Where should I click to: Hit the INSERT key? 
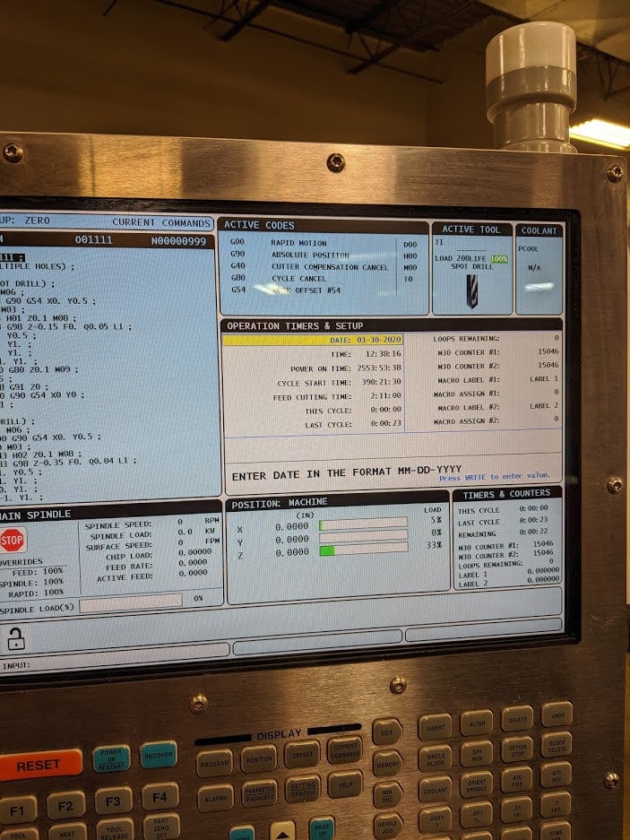click(435, 727)
